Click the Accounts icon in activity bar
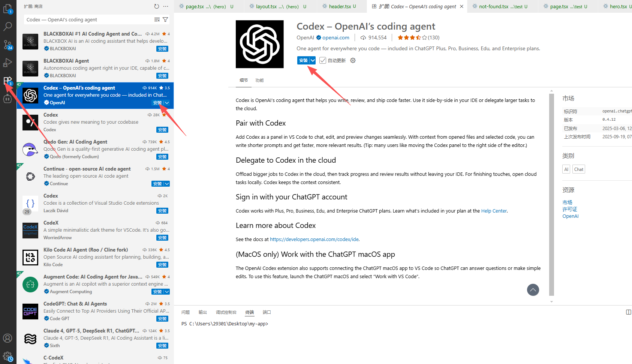Screen dimensions: 632x364 tap(7, 338)
